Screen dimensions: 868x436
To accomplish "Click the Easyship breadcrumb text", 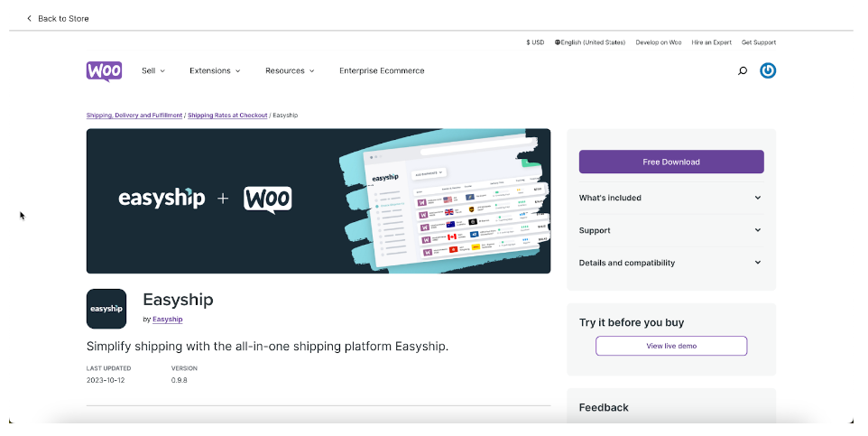I will 285,116.
